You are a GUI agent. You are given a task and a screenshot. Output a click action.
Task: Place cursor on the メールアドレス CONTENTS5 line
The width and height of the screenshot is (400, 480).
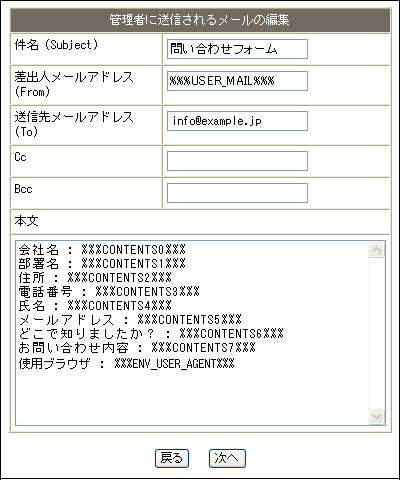[x=130, y=320]
